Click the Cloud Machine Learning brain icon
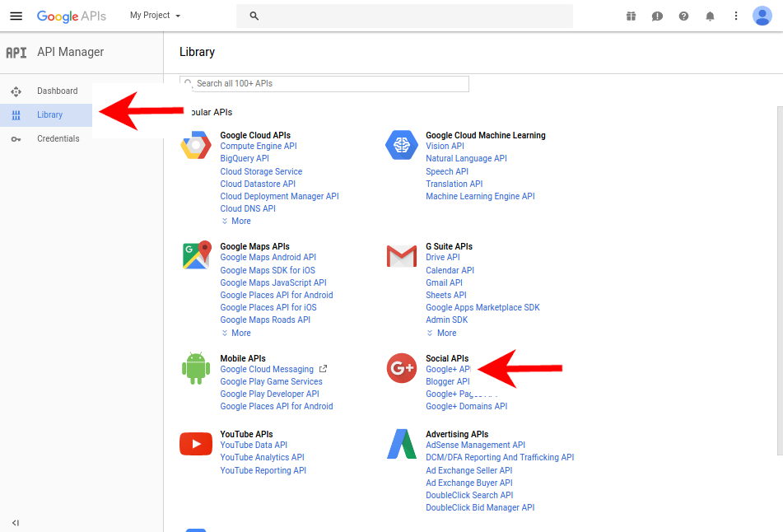The image size is (783, 532). coord(402,145)
